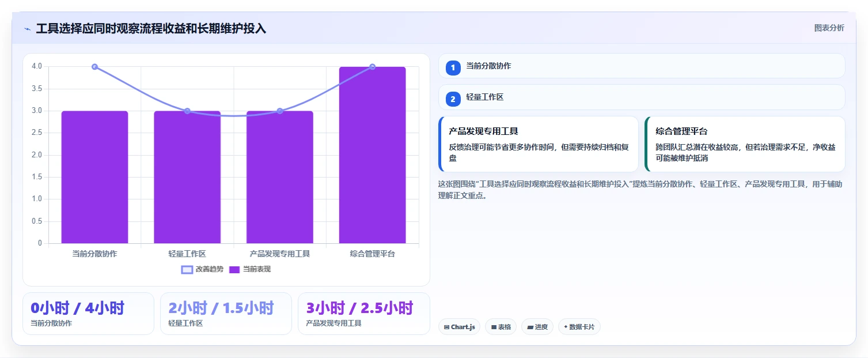Screen dimensions: 868x358
Task: Click the number 2 badge icon
Action: tap(453, 99)
